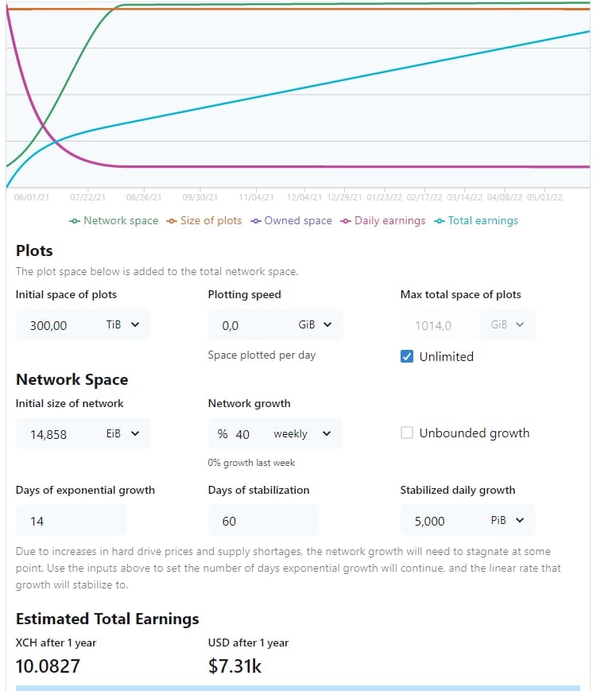Click Stabilized daily growth value field
This screenshot has height=691, width=616.
pos(443,521)
